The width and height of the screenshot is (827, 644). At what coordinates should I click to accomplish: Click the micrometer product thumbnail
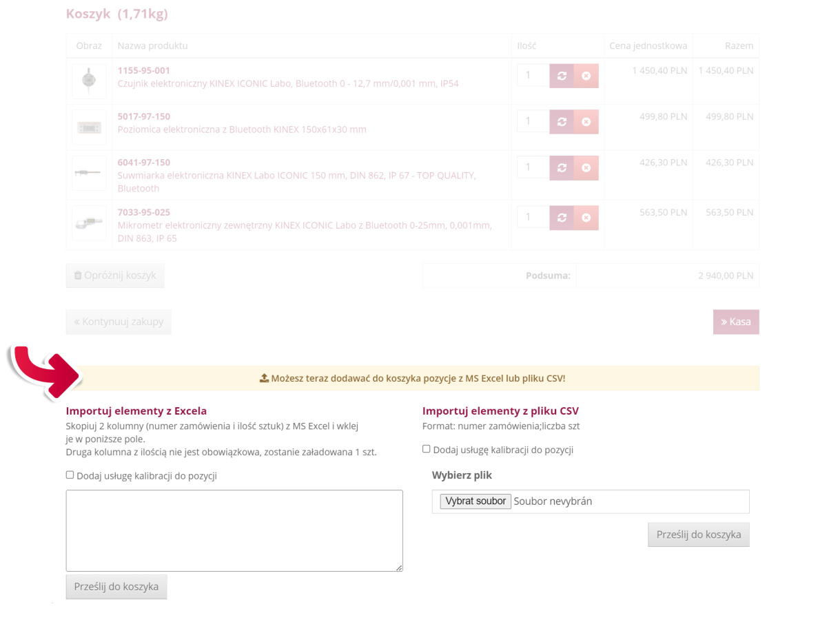(x=89, y=223)
